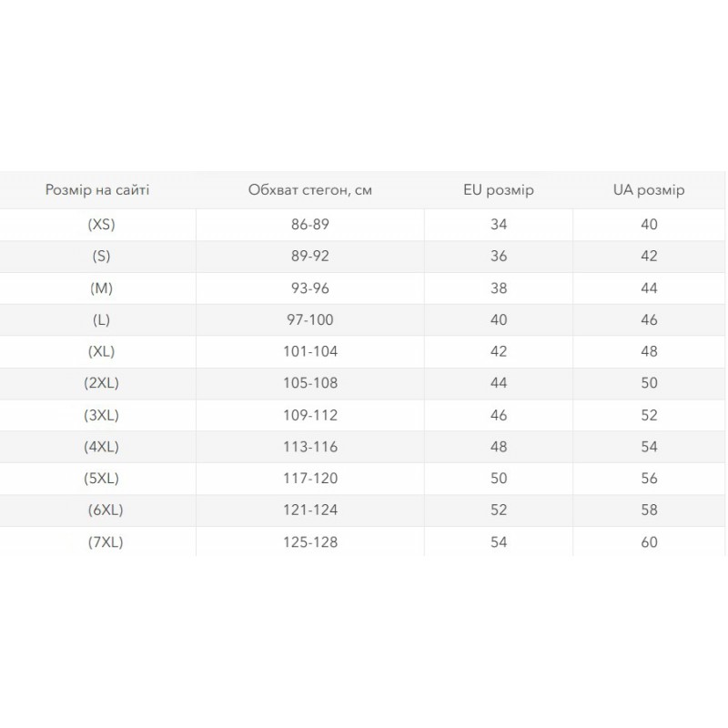
Task: Select UA size value 60
Action: click(x=649, y=542)
